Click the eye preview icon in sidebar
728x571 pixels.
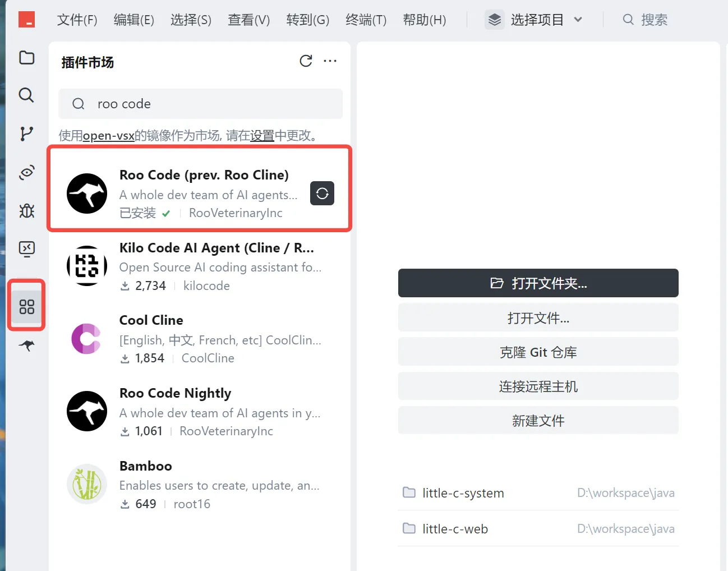tap(26, 172)
